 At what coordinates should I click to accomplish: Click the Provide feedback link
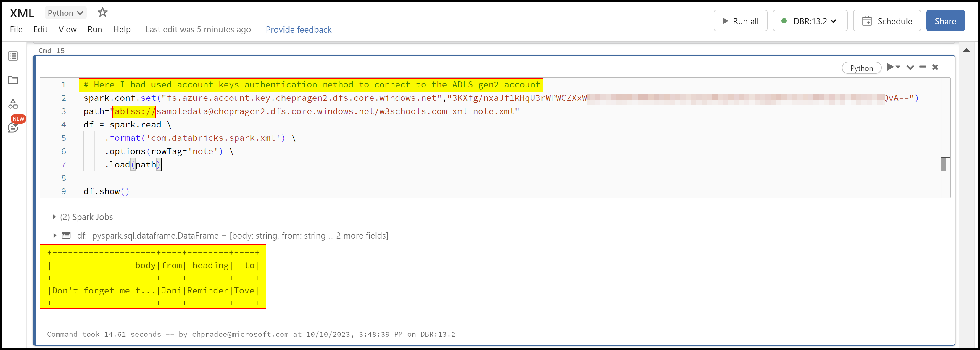[299, 29]
